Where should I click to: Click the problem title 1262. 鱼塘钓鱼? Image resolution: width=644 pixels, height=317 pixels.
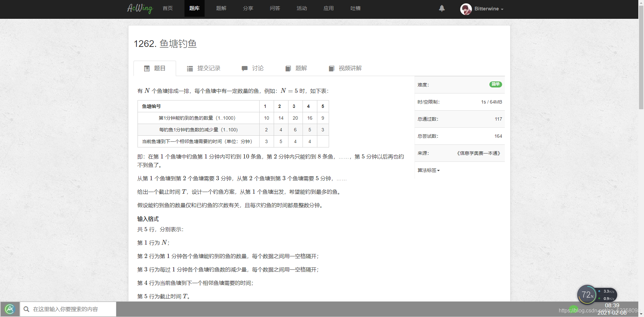click(165, 44)
